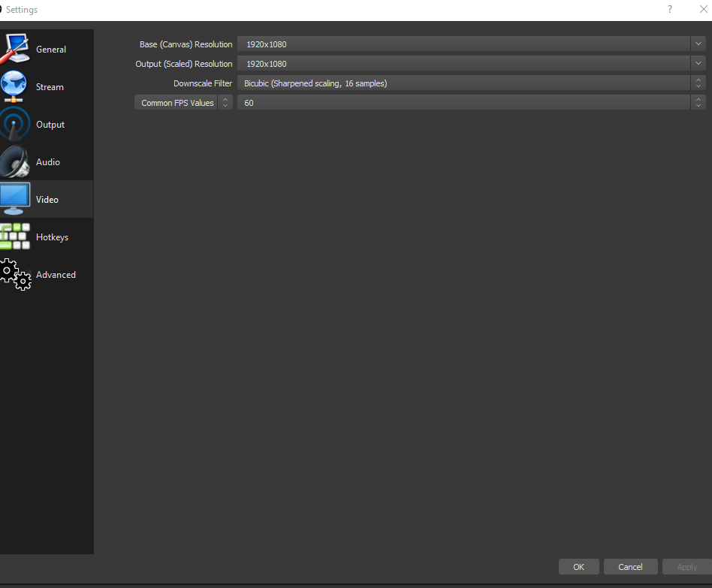Open the Common FPS Values type selector
This screenshot has width=712, height=588.
coord(183,103)
